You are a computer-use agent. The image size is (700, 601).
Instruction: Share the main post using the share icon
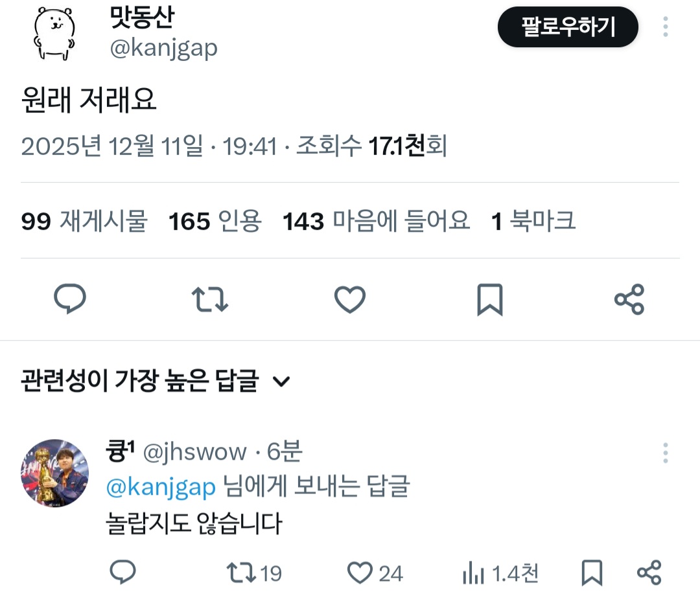tap(629, 299)
